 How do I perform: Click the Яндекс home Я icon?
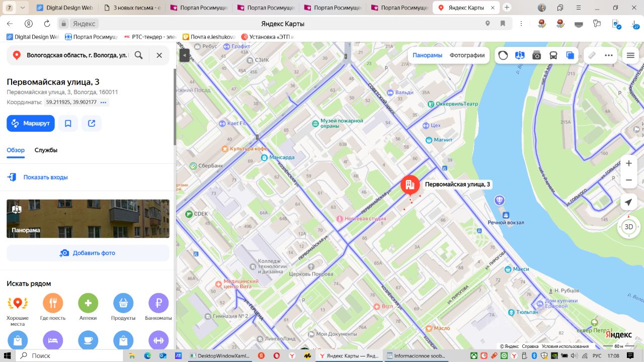click(29, 24)
